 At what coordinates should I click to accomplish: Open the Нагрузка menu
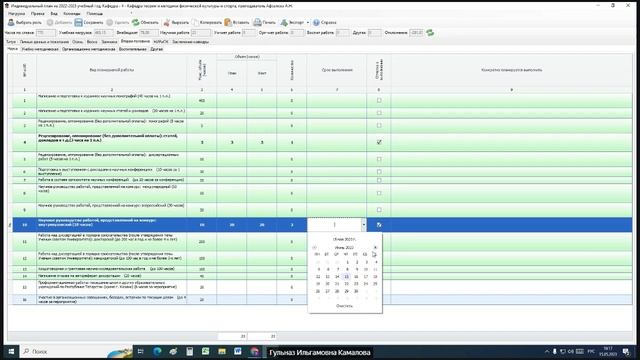pyautogui.click(x=17, y=13)
